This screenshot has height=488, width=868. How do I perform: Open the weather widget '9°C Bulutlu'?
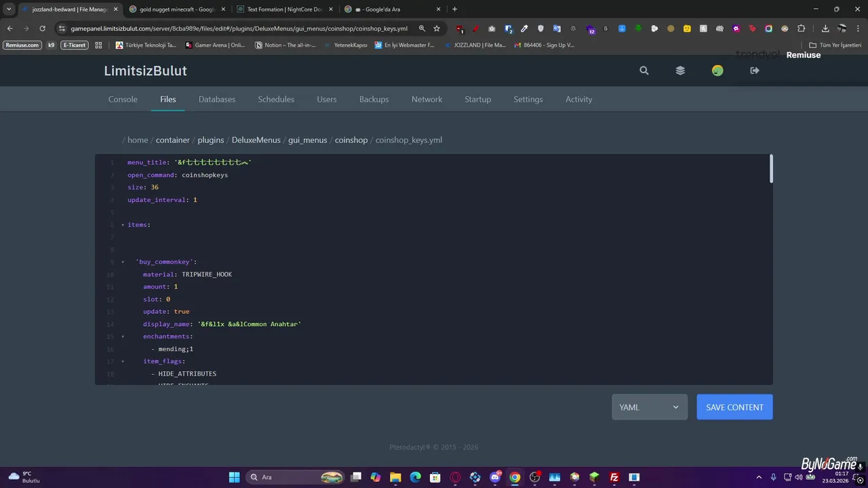tap(24, 477)
